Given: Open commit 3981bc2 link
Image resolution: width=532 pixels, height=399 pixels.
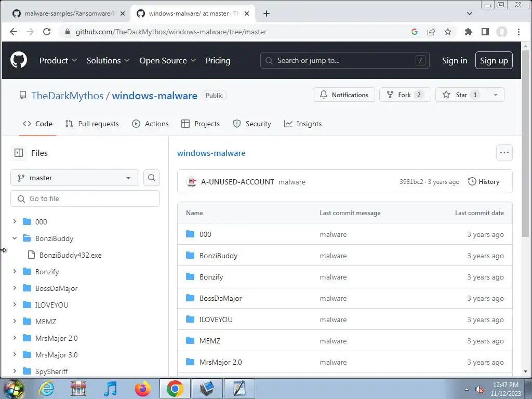Looking at the screenshot, I should (x=411, y=182).
